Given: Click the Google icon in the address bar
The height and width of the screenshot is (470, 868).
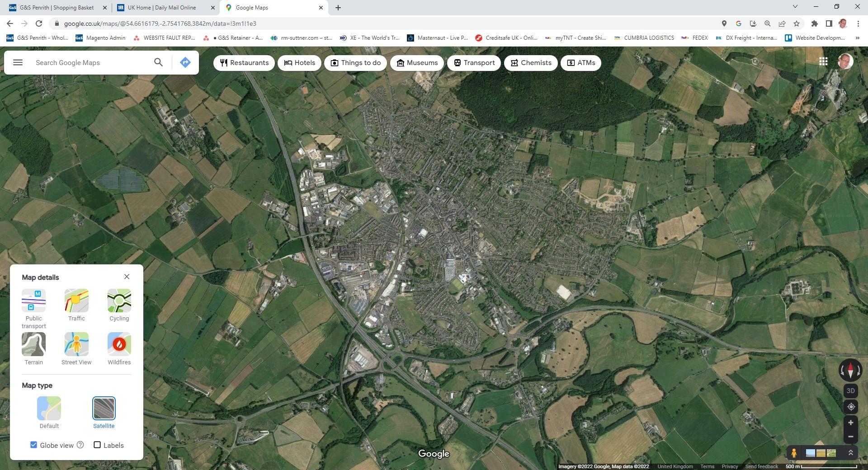Looking at the screenshot, I should pos(738,23).
